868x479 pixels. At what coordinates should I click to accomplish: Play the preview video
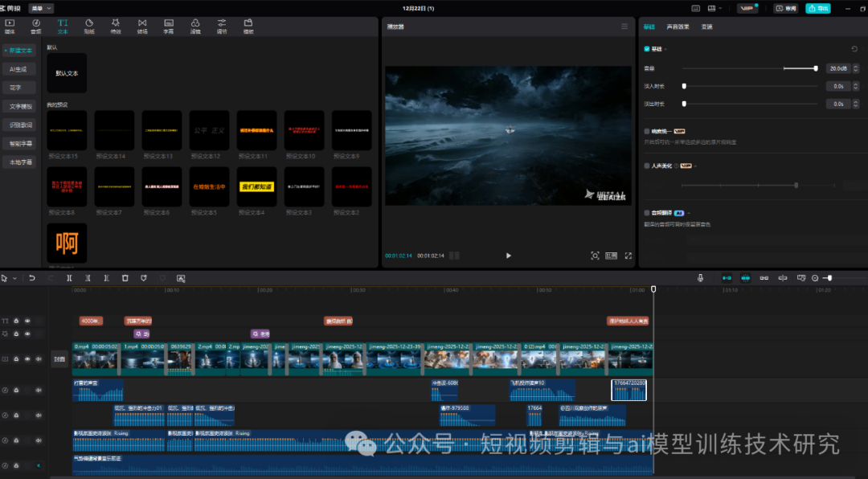click(508, 256)
